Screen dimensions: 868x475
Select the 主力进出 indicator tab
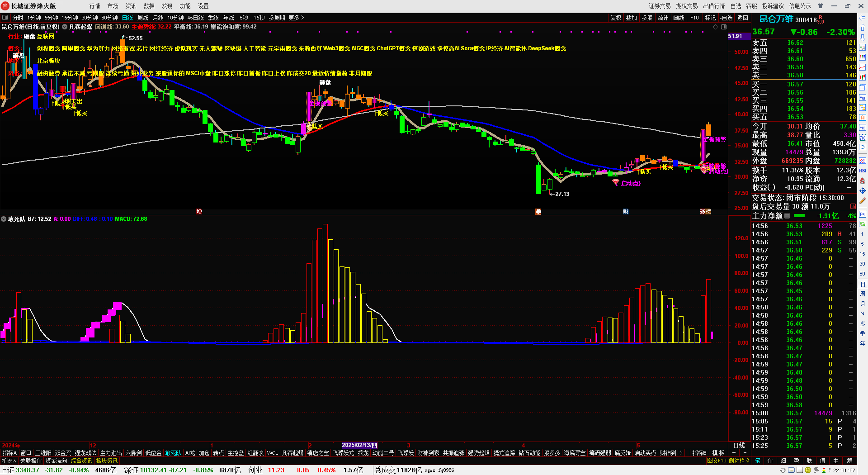111,453
